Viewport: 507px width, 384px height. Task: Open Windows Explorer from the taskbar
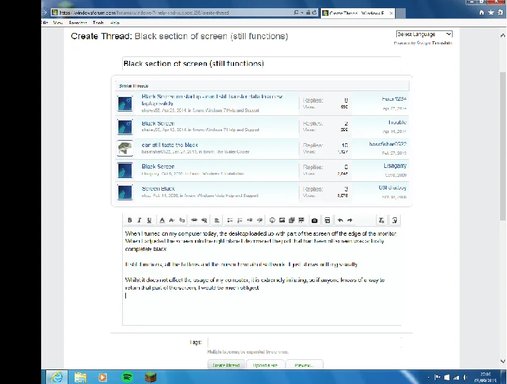[80, 377]
